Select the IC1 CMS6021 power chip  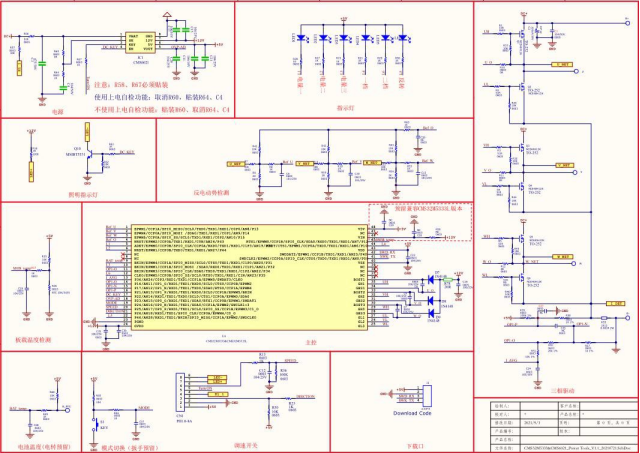[x=141, y=42]
